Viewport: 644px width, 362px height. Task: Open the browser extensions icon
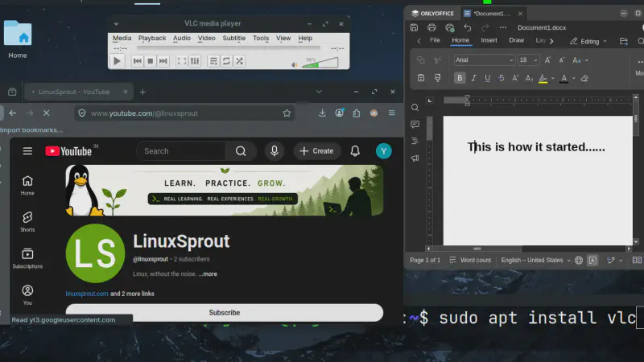click(356, 113)
